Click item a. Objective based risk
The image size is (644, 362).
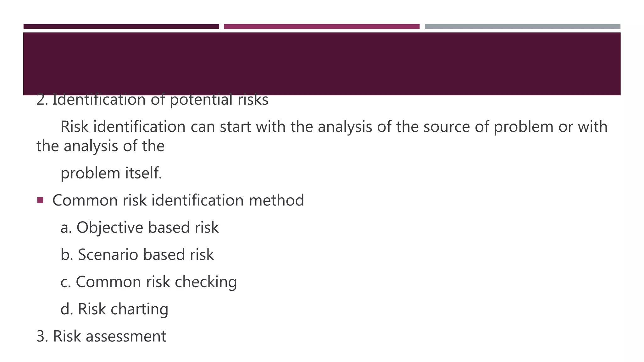pos(140,228)
